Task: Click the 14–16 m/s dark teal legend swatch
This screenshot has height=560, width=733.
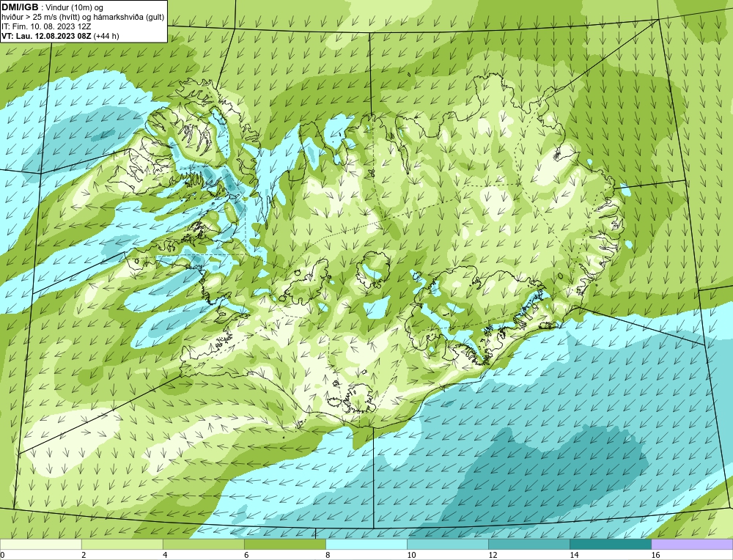Action: pyautogui.click(x=610, y=544)
